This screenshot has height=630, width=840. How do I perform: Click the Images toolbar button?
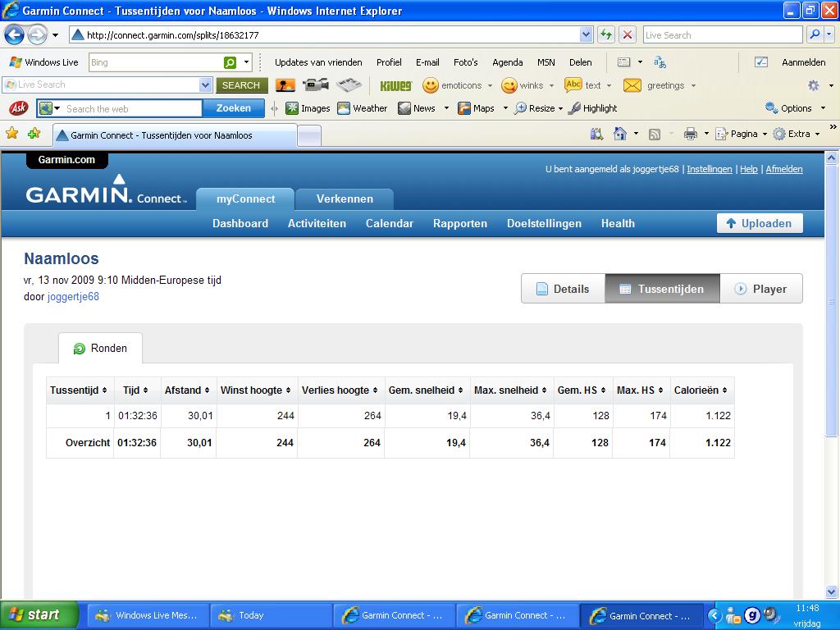point(308,108)
